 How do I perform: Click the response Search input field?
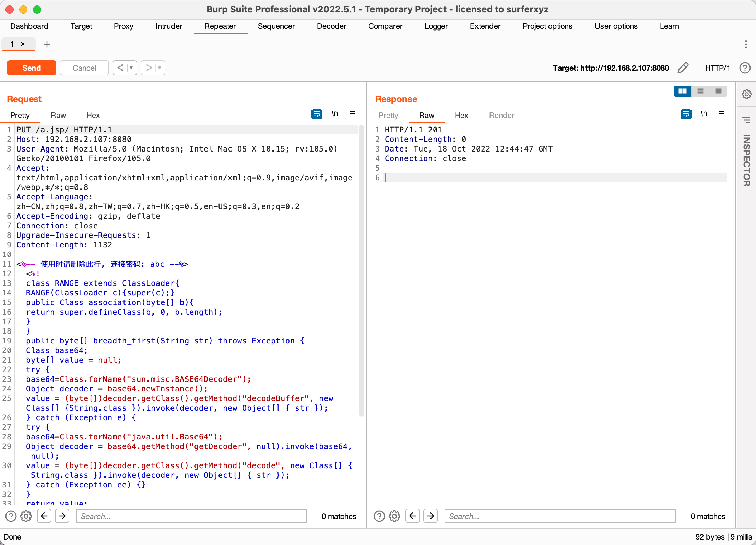click(x=560, y=516)
